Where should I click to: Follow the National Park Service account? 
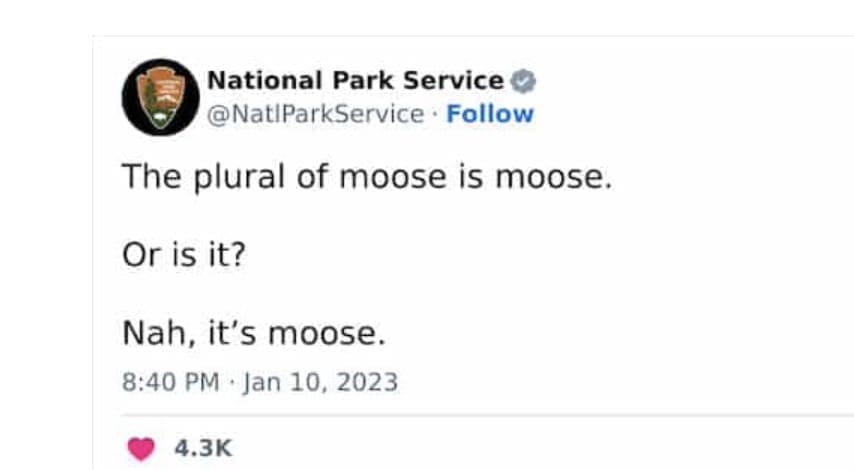(x=490, y=114)
